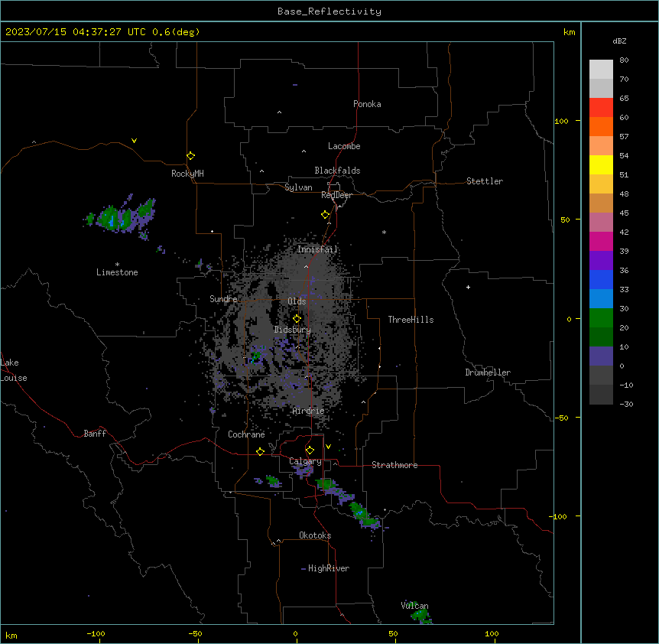Screen dimensions: 659x644
Task: Select the purple 36-39 dBZ legend swatch
Action: pos(601,260)
